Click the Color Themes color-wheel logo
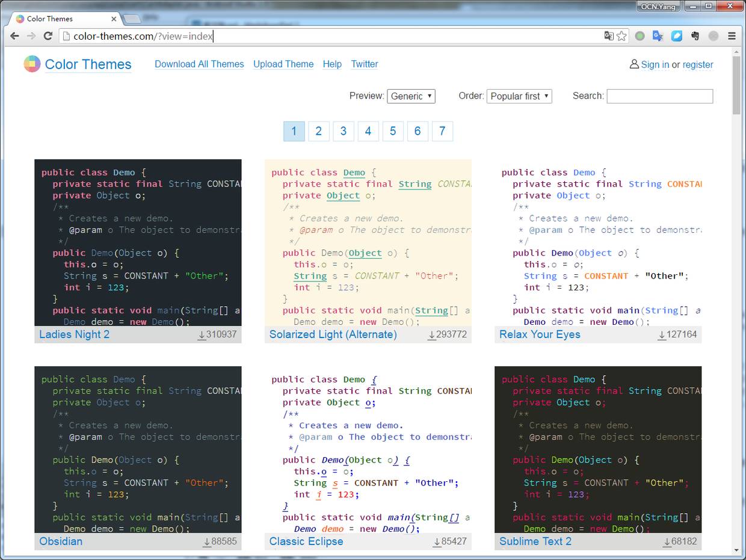Image resolution: width=746 pixels, height=560 pixels. 31,64
